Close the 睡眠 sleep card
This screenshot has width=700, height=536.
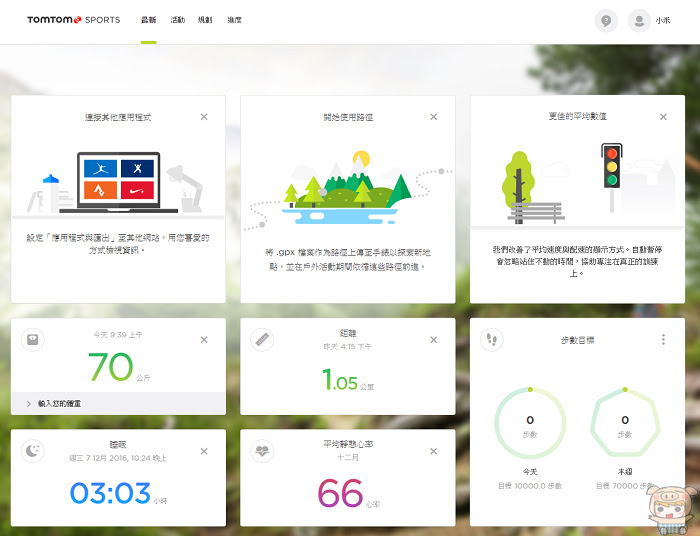pos(204,451)
